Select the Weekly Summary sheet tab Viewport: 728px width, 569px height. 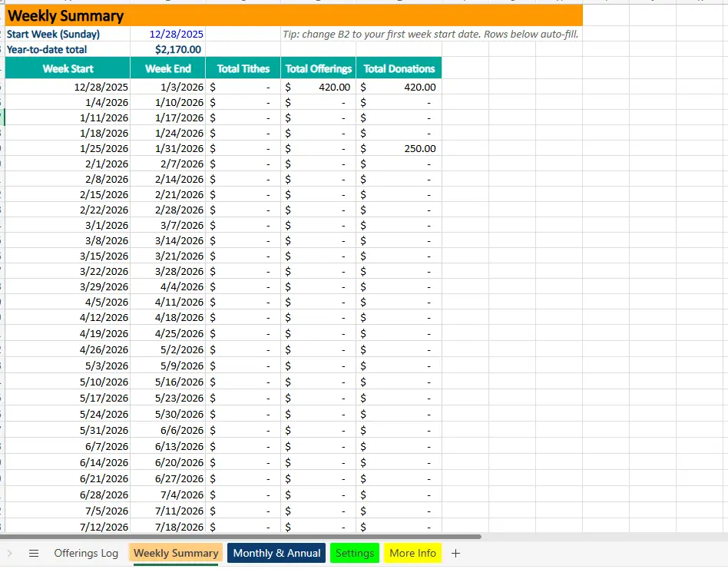(175, 552)
